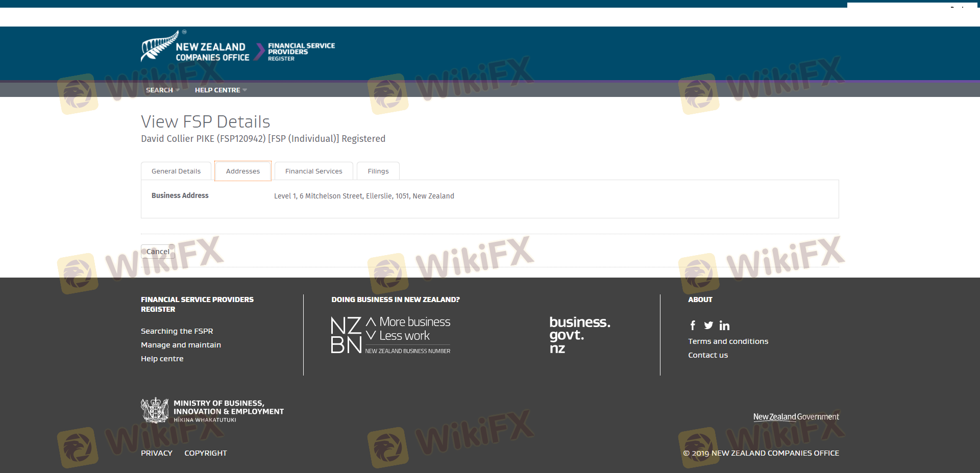
Task: Open the Financial Services tab
Action: 313,171
